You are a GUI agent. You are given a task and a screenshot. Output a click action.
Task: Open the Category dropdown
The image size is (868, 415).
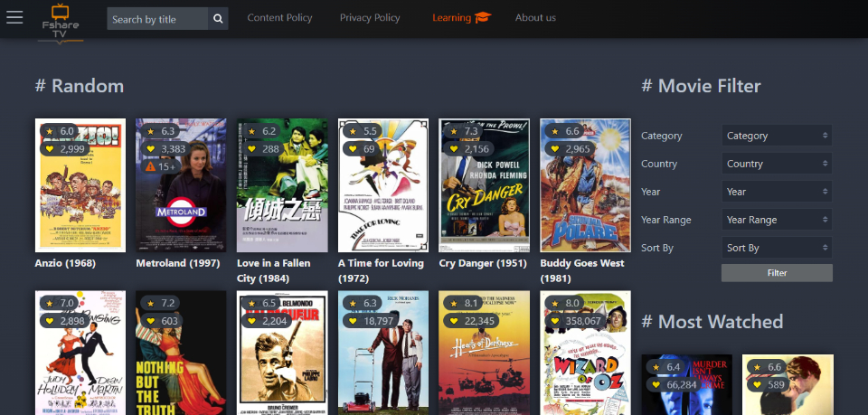click(777, 136)
